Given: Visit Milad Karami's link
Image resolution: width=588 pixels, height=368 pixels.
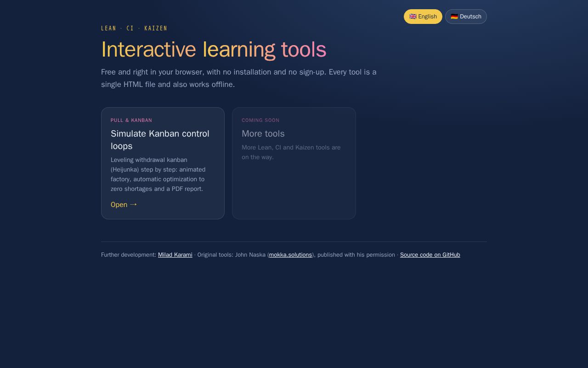Looking at the screenshot, I should pyautogui.click(x=175, y=255).
